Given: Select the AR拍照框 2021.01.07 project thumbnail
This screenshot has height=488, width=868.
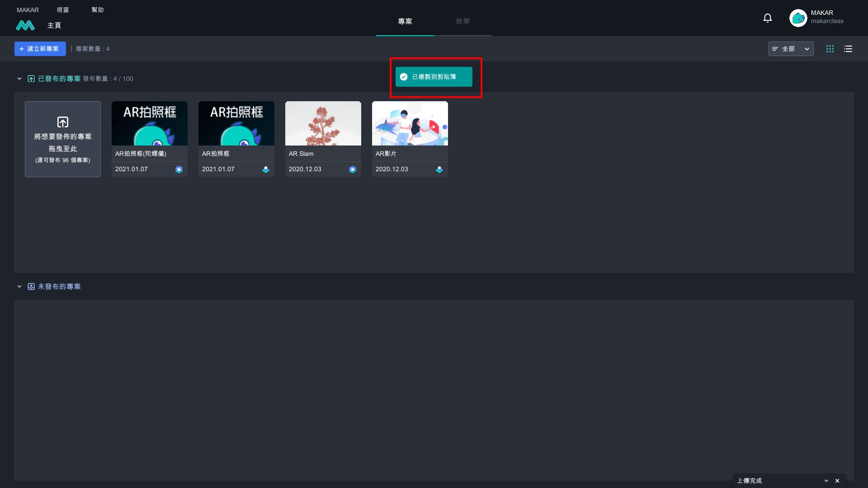Looking at the screenshot, I should coord(236,123).
